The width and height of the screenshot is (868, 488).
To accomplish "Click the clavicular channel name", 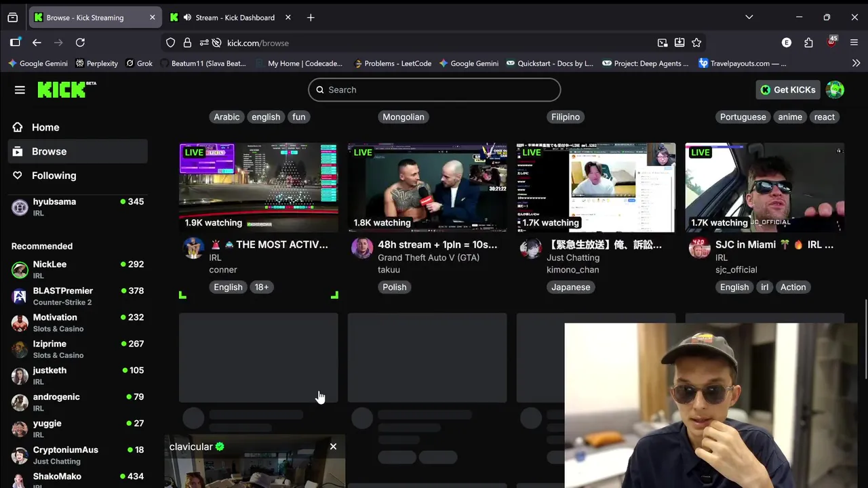I will 191,447.
